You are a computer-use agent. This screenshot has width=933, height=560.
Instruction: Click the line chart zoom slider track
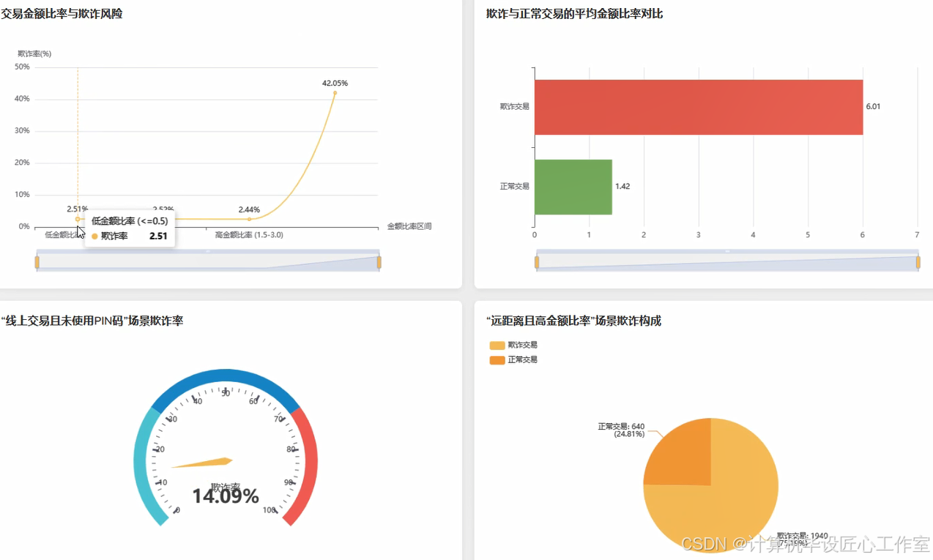click(208, 262)
